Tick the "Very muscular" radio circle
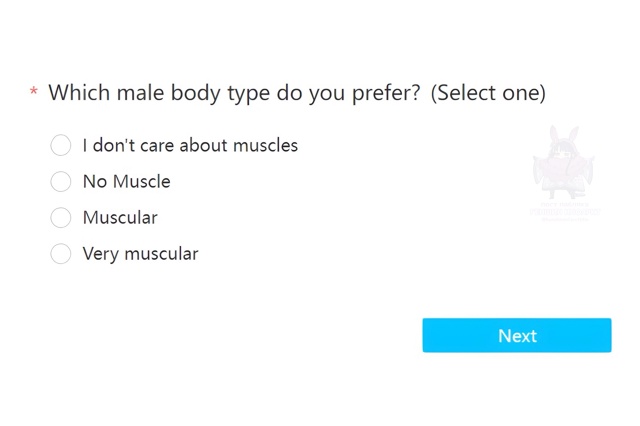640x426 pixels. 60,253
